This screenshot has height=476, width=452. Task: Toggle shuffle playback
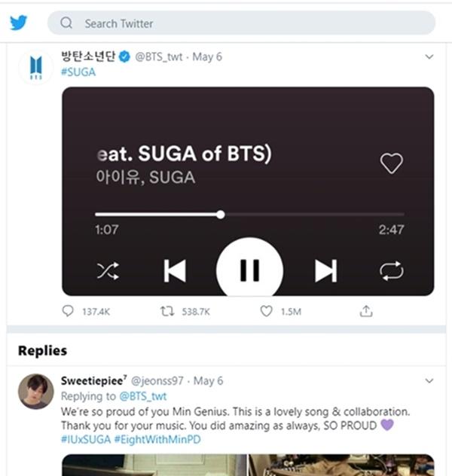108,271
